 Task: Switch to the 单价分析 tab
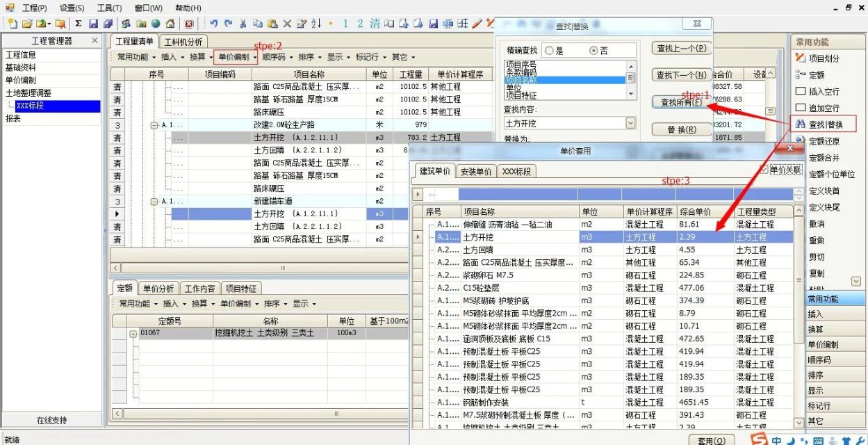[x=158, y=289]
